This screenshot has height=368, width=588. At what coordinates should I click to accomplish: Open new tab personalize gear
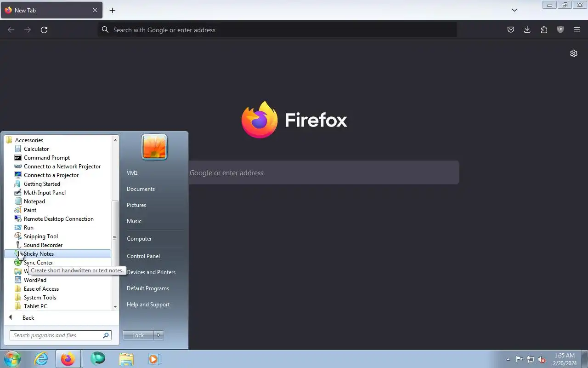pyautogui.click(x=574, y=53)
